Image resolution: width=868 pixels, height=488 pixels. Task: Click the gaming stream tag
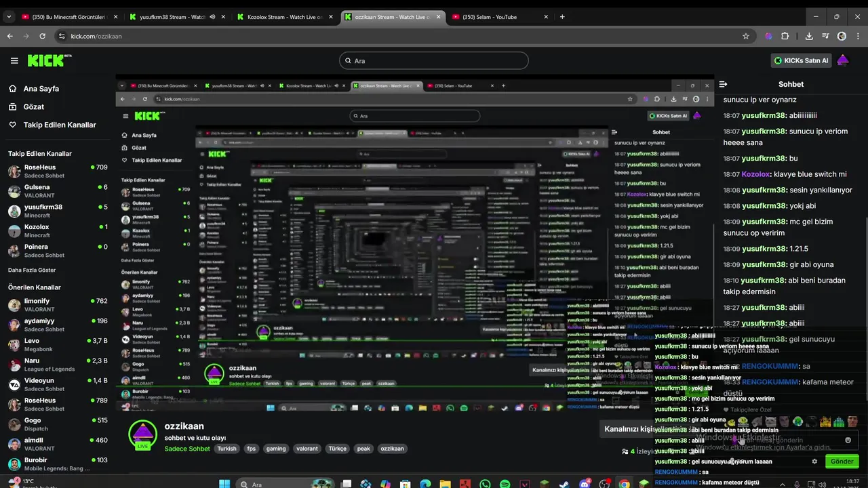coord(276,449)
